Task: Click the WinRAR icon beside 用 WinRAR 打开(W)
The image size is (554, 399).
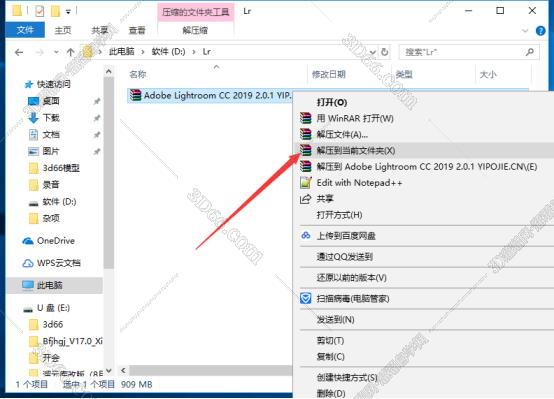Action: [306, 118]
